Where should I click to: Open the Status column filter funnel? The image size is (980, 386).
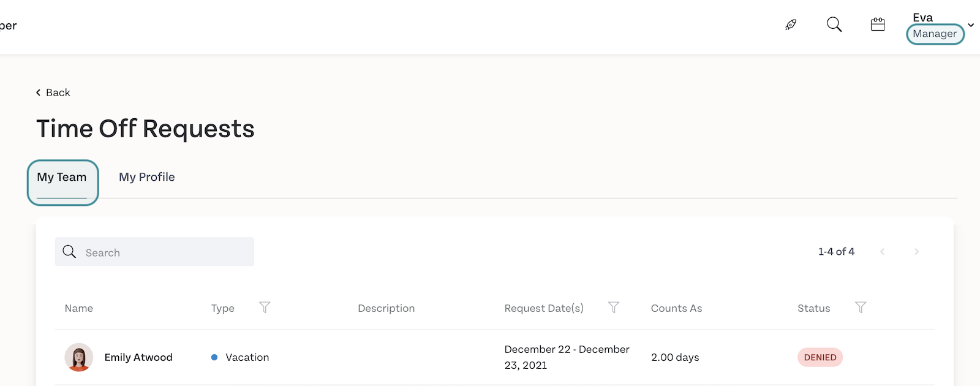[861, 308]
